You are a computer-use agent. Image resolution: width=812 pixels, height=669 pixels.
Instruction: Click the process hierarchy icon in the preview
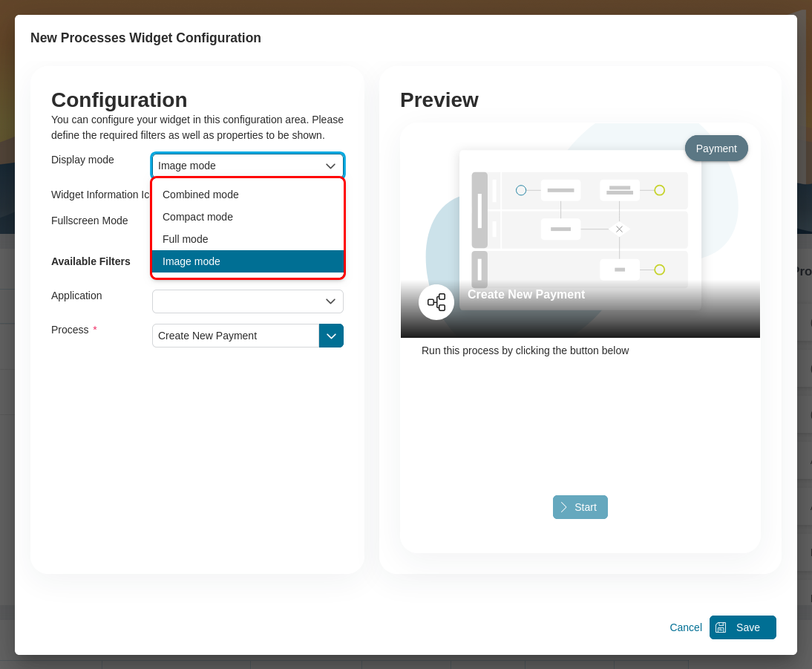(x=436, y=302)
